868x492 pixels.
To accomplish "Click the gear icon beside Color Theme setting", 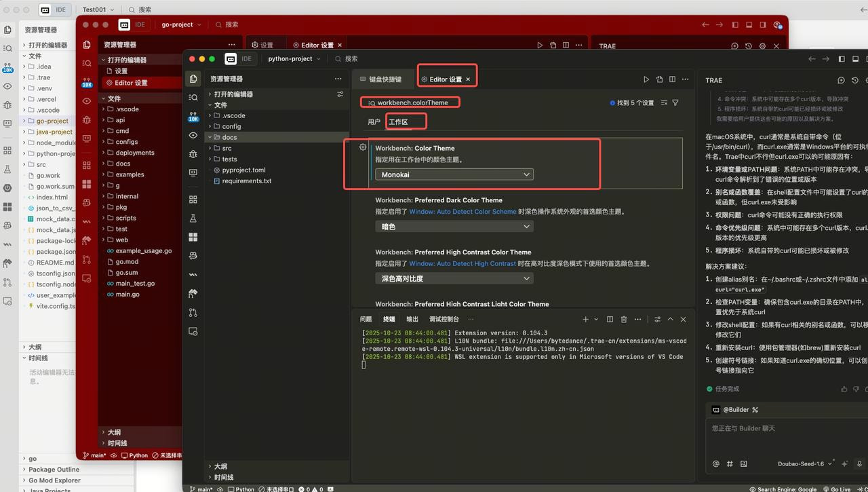I will coord(363,147).
